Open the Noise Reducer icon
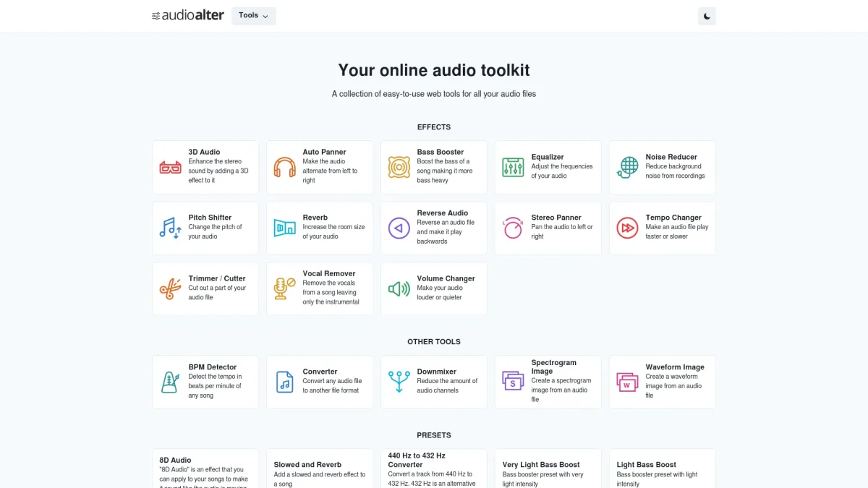Viewport: 868px width, 488px height. point(627,168)
